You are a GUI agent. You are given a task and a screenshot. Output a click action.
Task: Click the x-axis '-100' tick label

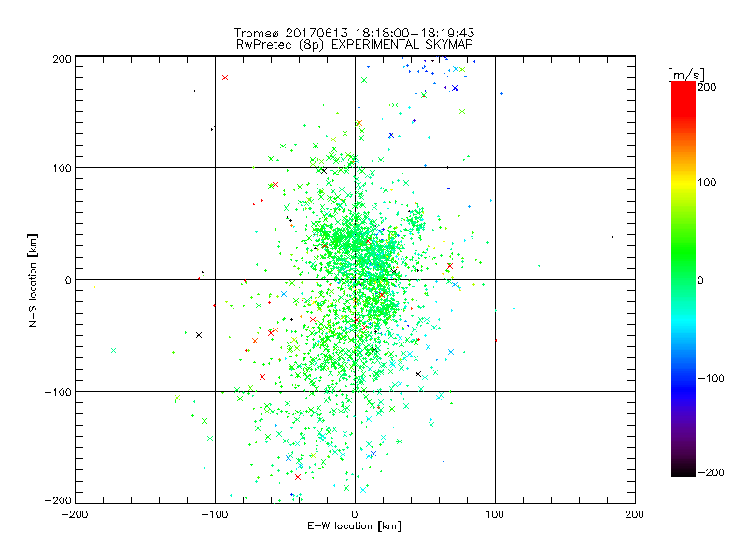coord(215,514)
